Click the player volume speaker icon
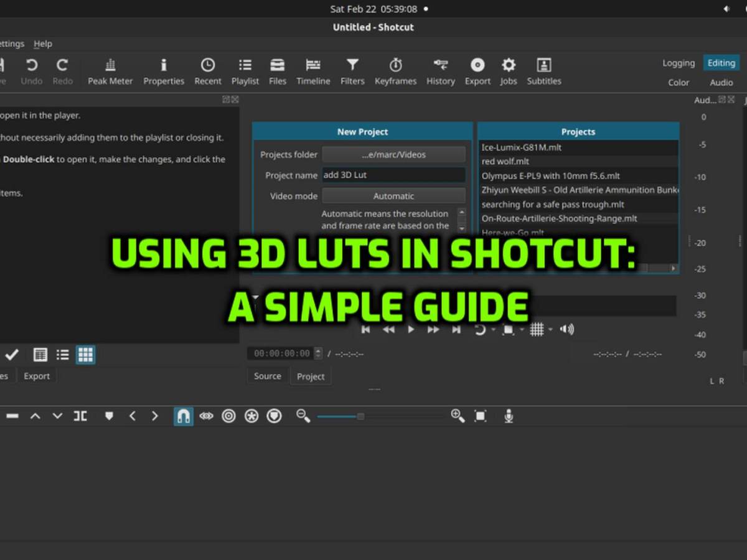The image size is (747, 560). point(567,329)
